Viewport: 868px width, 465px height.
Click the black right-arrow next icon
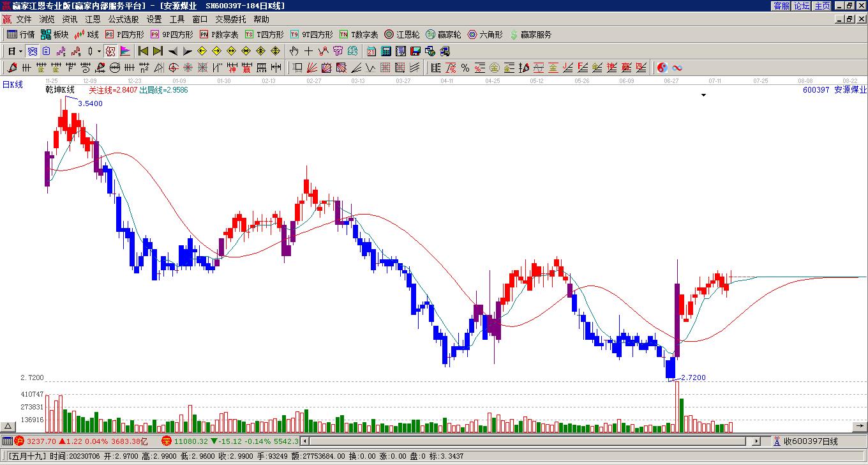pos(187,51)
